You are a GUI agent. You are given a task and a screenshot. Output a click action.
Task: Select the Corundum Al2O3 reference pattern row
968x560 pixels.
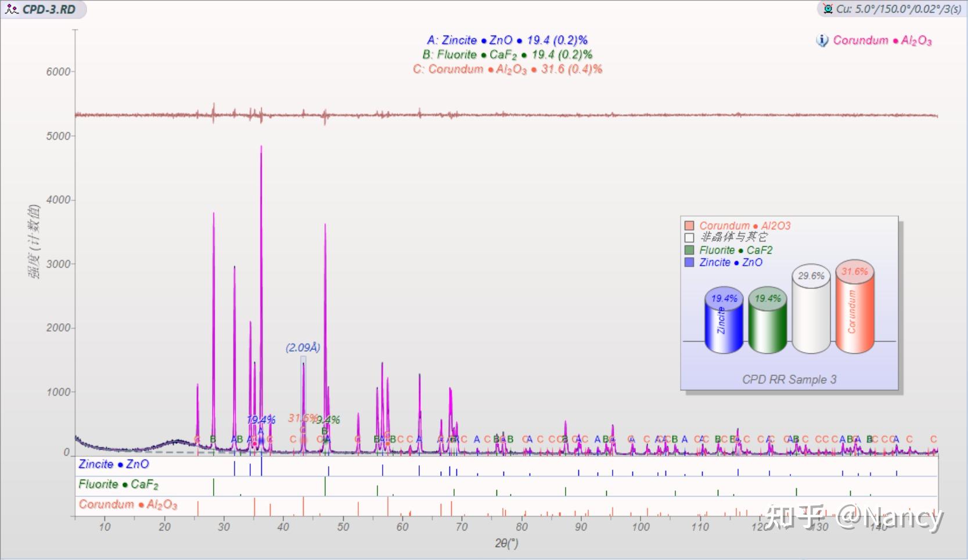pos(506,506)
